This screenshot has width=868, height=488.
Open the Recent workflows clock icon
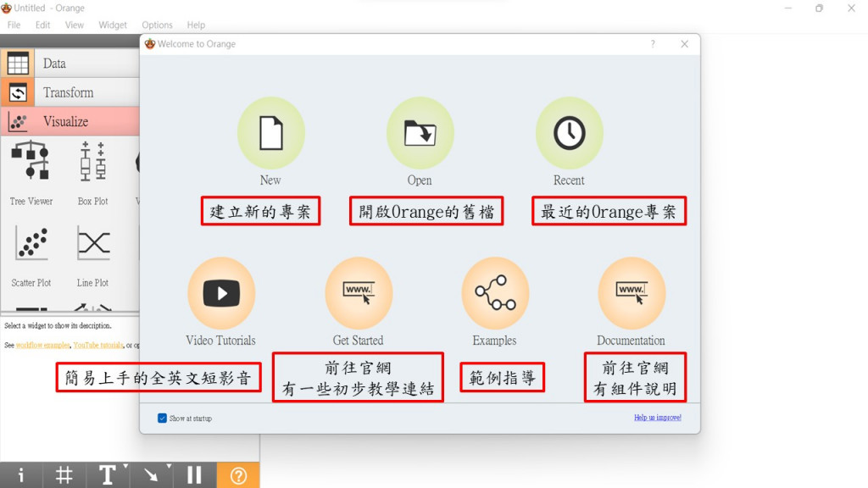pyautogui.click(x=569, y=133)
